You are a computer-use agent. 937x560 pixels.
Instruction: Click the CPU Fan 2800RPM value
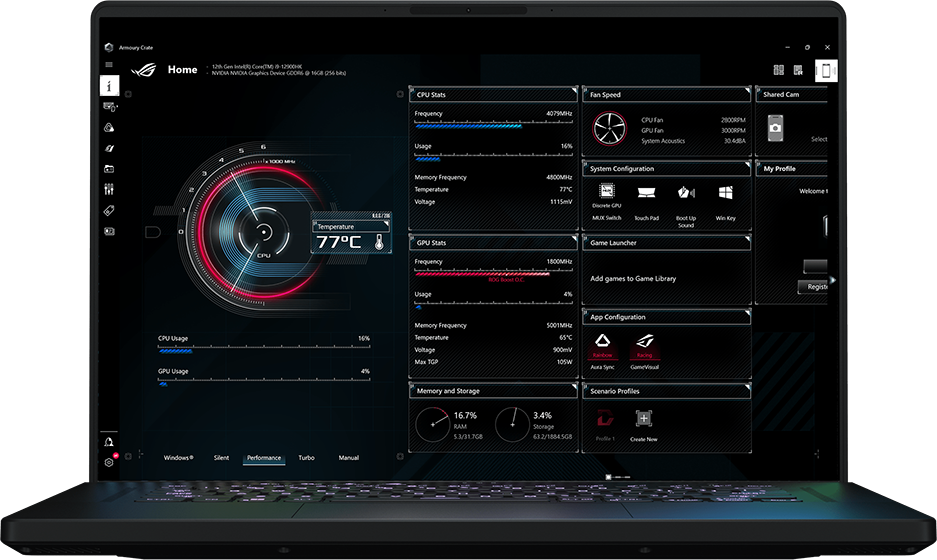733,120
